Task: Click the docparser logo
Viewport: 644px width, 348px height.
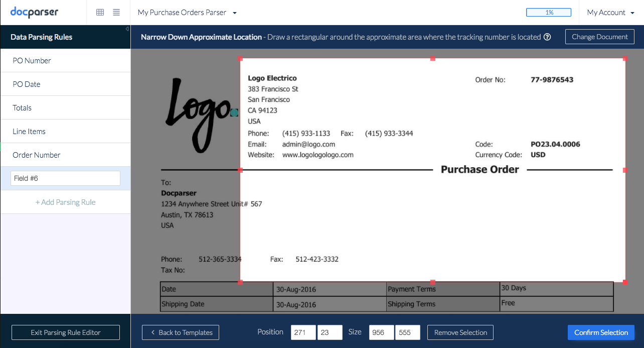Action: click(34, 12)
